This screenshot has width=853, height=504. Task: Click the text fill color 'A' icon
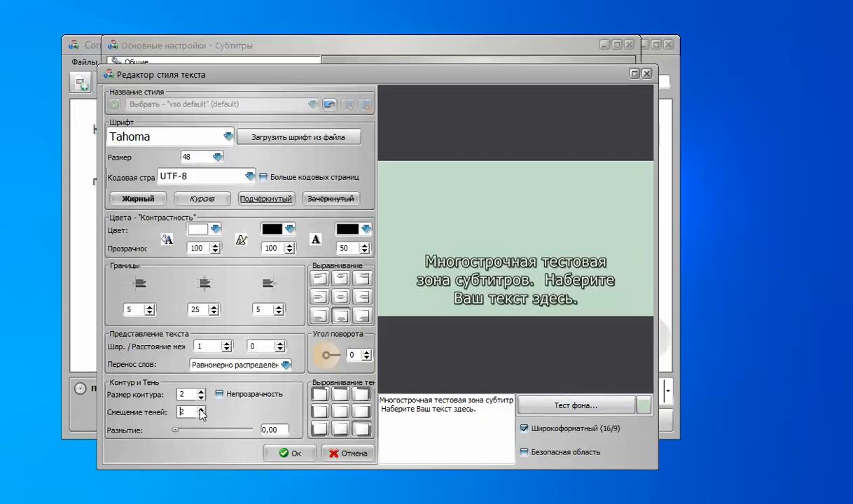167,239
